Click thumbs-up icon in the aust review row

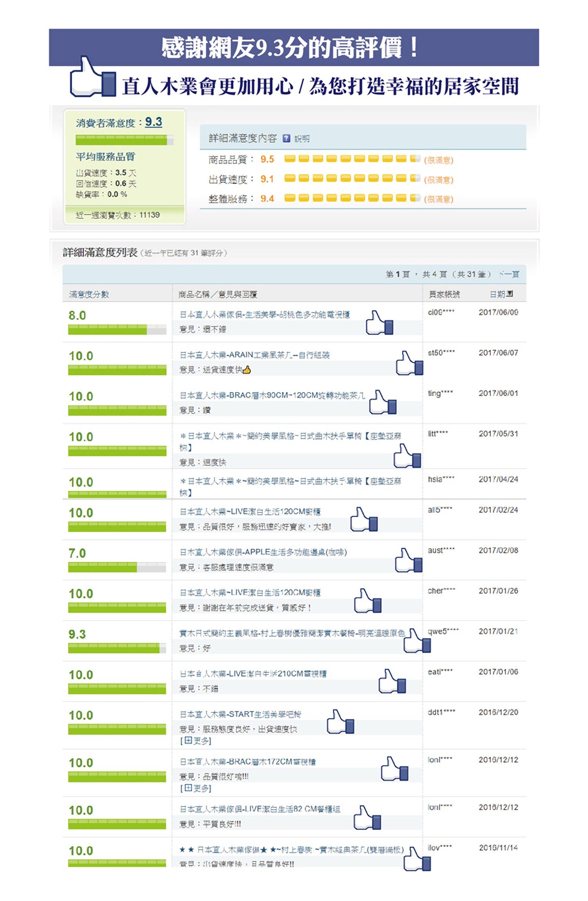tap(409, 560)
